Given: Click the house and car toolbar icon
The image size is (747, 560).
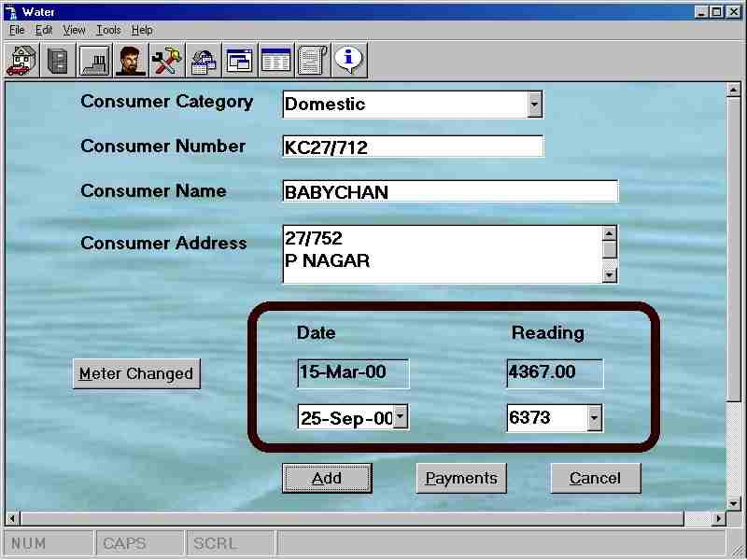Looking at the screenshot, I should (x=21, y=61).
